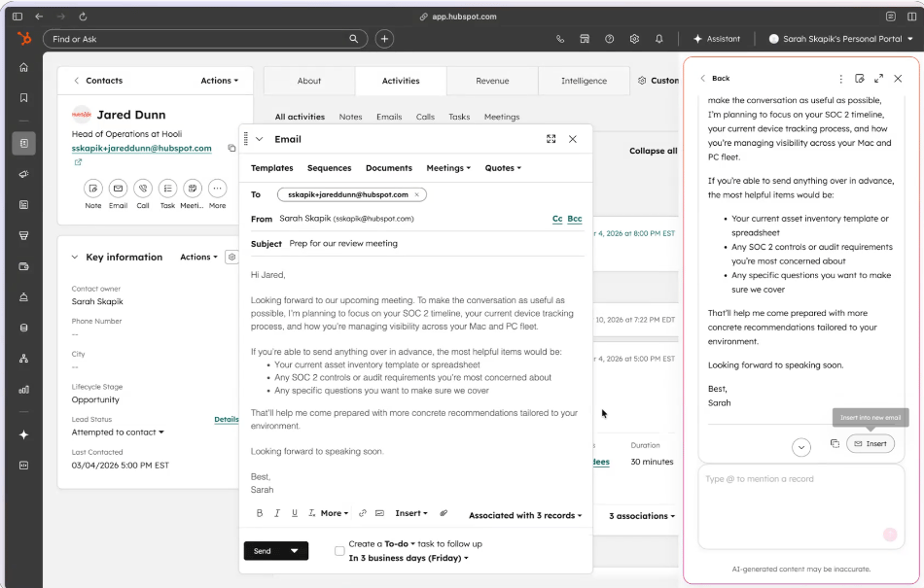Open the 'In 3 business days (Friday)' dropdown
The width and height of the screenshot is (924, 588).
point(409,559)
